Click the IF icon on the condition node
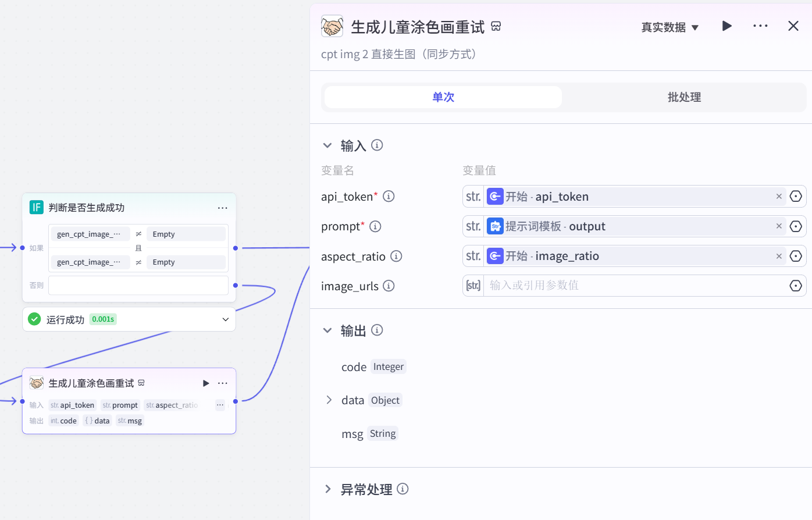Viewport: 812px width, 520px height. [x=36, y=208]
